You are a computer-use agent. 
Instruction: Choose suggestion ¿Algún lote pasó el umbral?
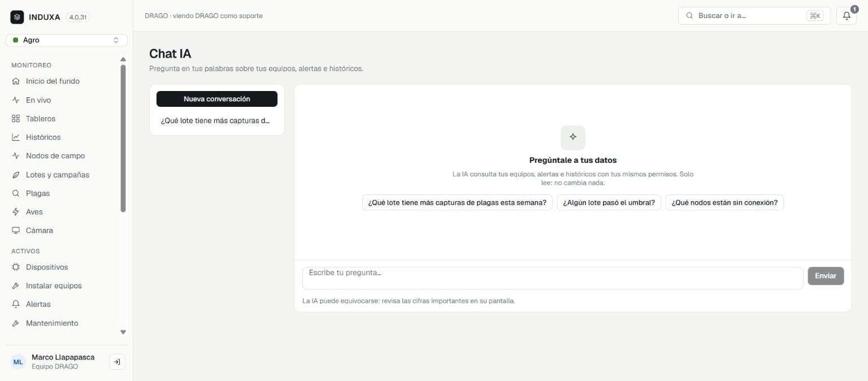[x=609, y=202]
